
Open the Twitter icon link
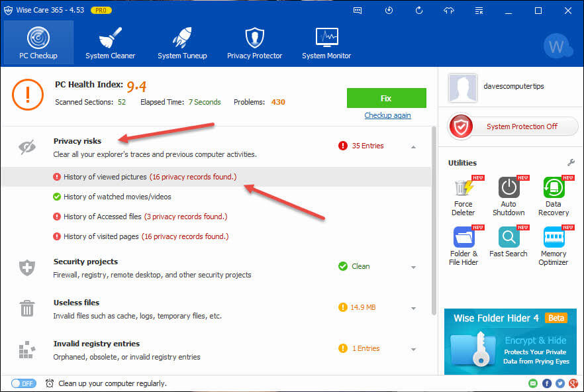point(560,383)
